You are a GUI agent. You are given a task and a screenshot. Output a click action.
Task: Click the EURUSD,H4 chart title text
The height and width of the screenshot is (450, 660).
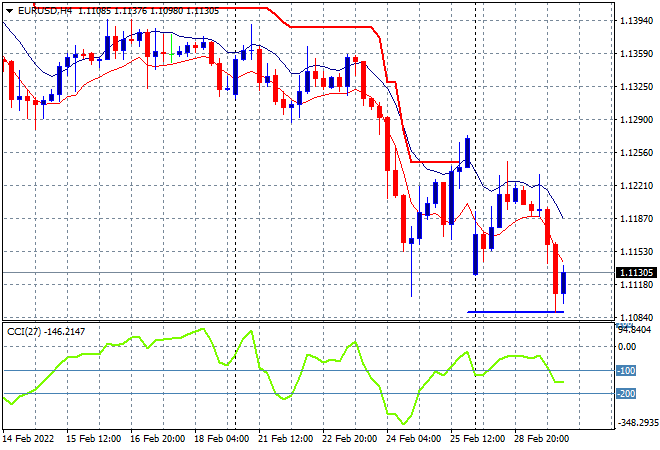(45, 11)
